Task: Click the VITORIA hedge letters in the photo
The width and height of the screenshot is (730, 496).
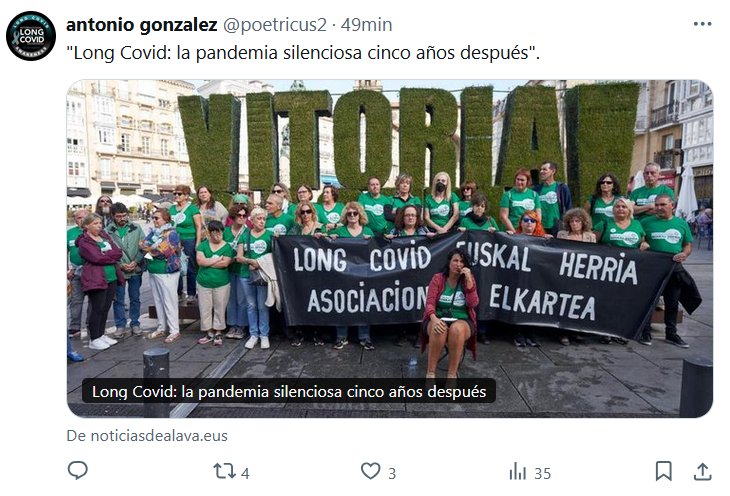Action: coord(409,140)
